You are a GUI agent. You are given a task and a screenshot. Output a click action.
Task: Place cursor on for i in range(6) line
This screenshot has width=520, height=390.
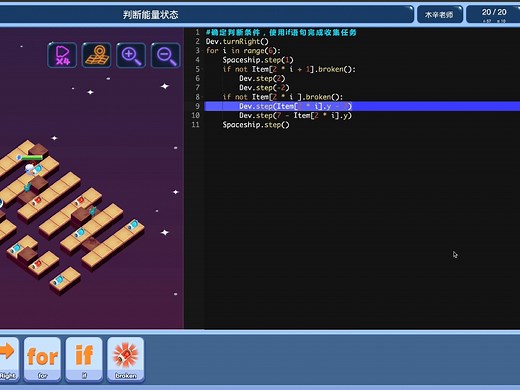coord(243,51)
